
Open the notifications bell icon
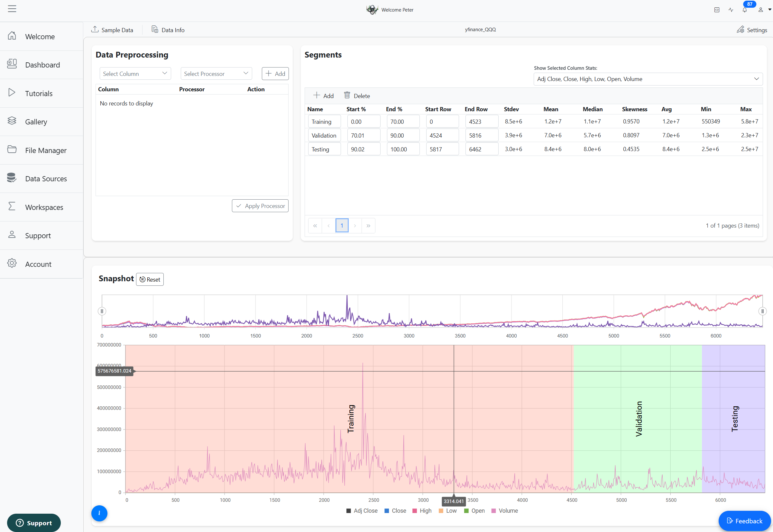pyautogui.click(x=744, y=10)
